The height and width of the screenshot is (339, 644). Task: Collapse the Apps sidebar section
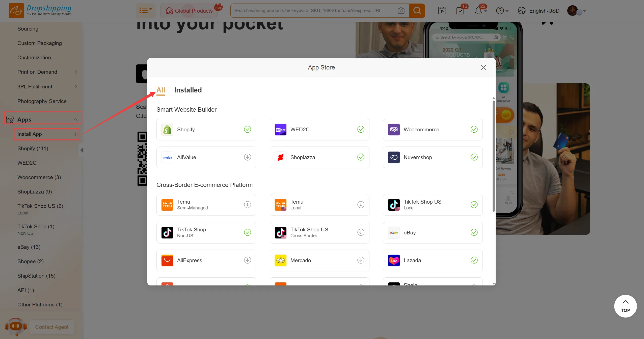[x=75, y=119]
